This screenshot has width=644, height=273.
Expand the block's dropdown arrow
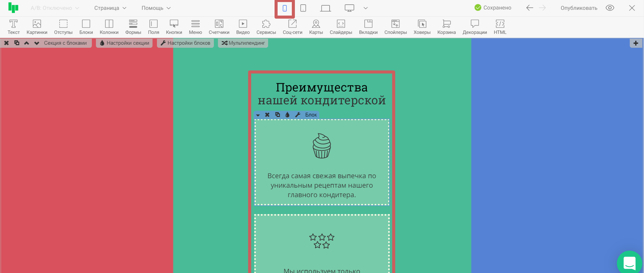click(x=258, y=115)
